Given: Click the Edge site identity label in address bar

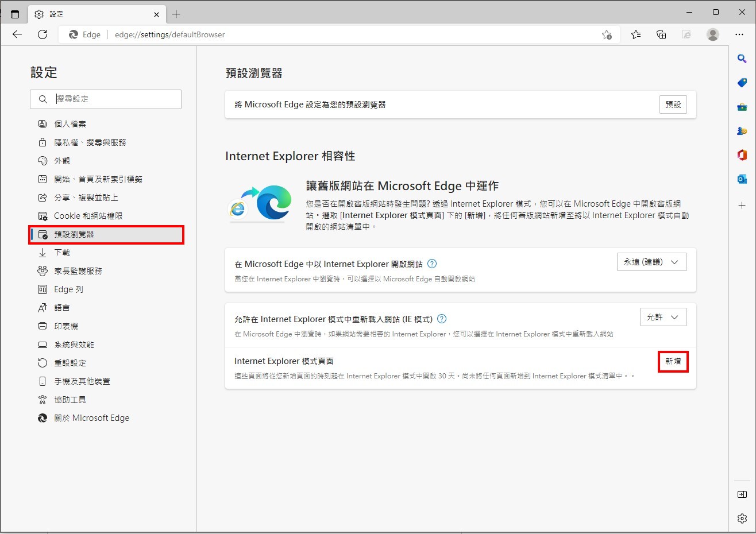Looking at the screenshot, I should tap(84, 34).
